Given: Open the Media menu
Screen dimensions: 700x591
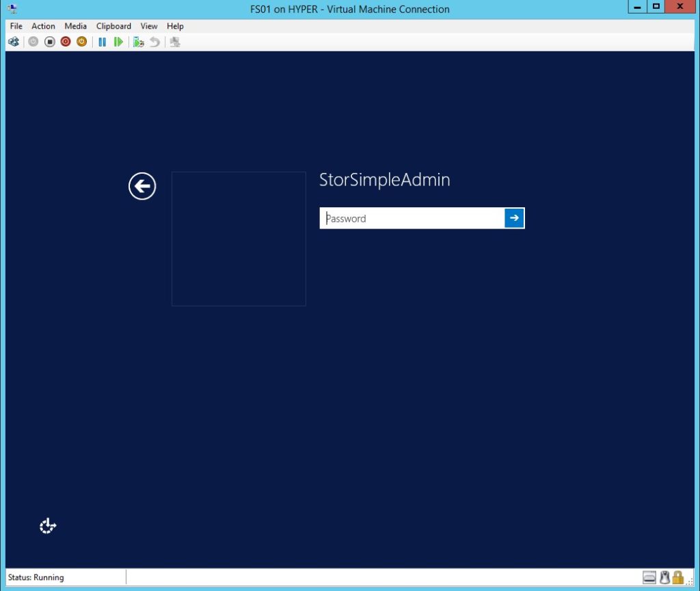Looking at the screenshot, I should pyautogui.click(x=75, y=26).
